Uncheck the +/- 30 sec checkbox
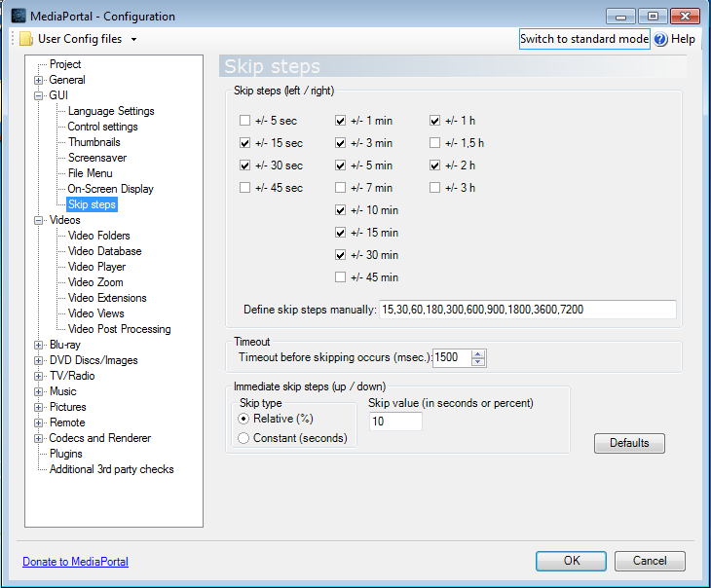Image resolution: width=711 pixels, height=588 pixels. (244, 165)
